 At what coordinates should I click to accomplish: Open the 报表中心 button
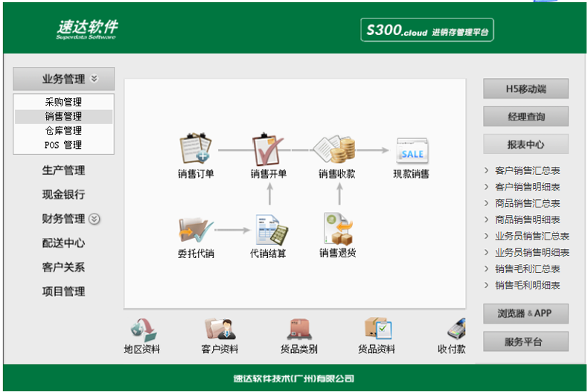(525, 144)
